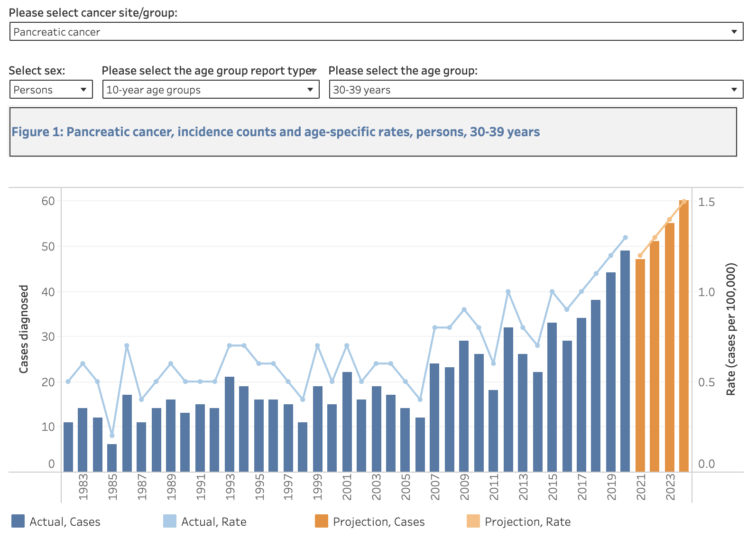Click the Figure 1 chart title text
The image size is (756, 539).
point(276,132)
